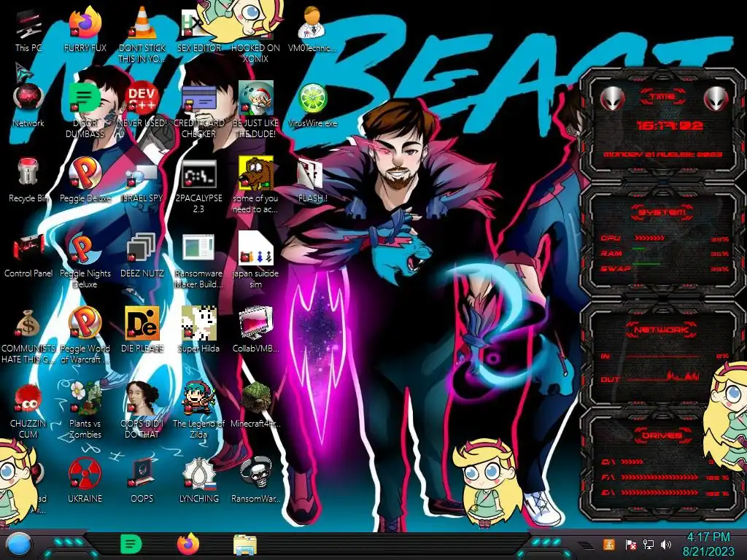Click the Java tray icon
Viewport: 747px width, 560px height.
pos(608,544)
